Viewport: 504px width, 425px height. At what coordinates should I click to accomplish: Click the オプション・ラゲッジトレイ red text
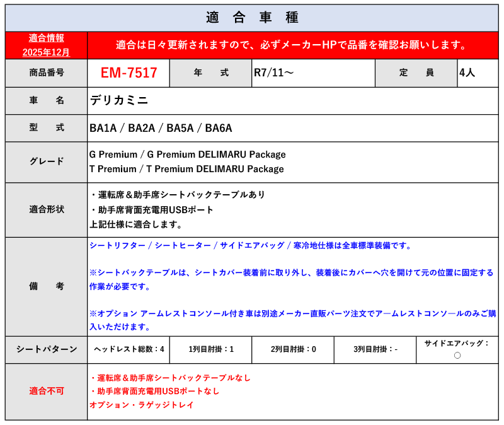click(x=141, y=405)
